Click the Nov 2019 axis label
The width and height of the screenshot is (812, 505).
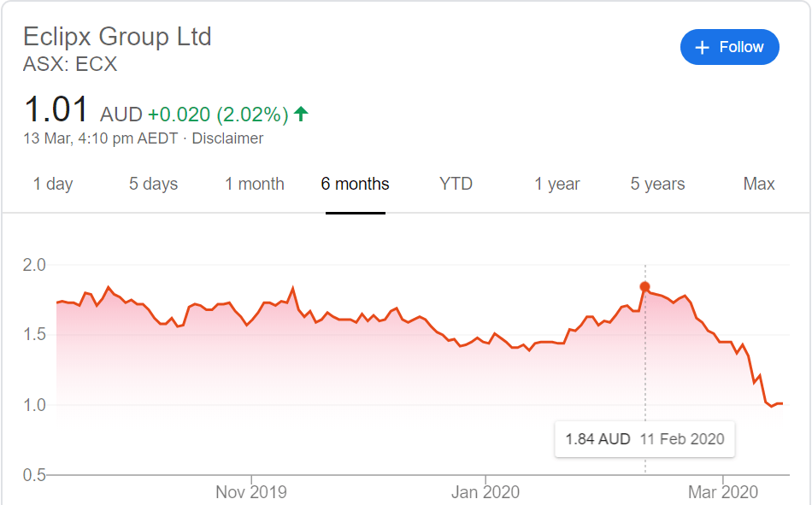pos(251,492)
